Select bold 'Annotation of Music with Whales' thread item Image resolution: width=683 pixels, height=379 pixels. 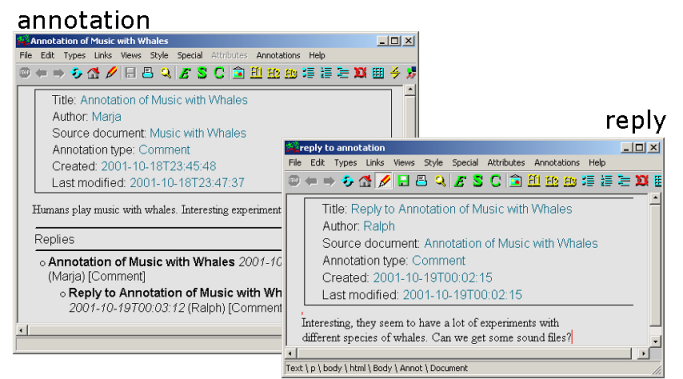pyautogui.click(x=142, y=261)
